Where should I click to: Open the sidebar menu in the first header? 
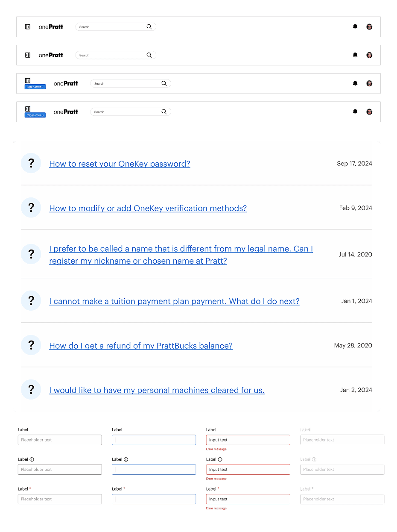(x=27, y=26)
